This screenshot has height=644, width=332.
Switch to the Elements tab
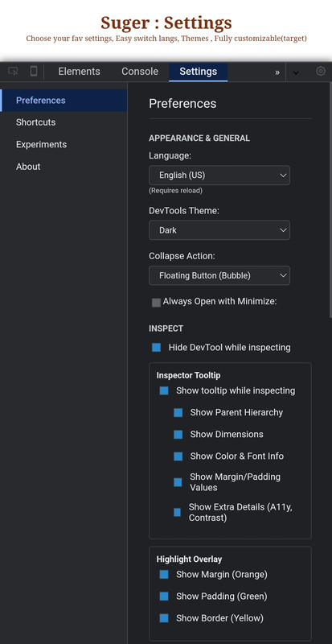point(80,72)
